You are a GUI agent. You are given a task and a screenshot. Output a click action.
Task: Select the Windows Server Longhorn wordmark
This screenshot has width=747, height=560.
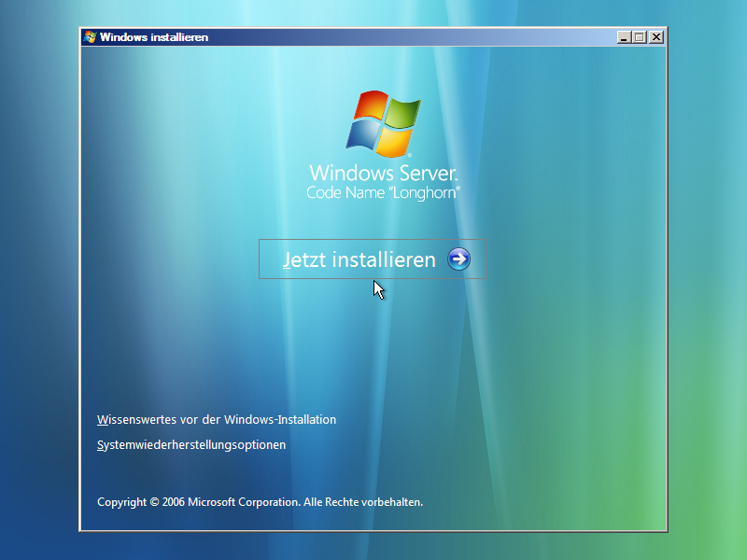pyautogui.click(x=383, y=173)
